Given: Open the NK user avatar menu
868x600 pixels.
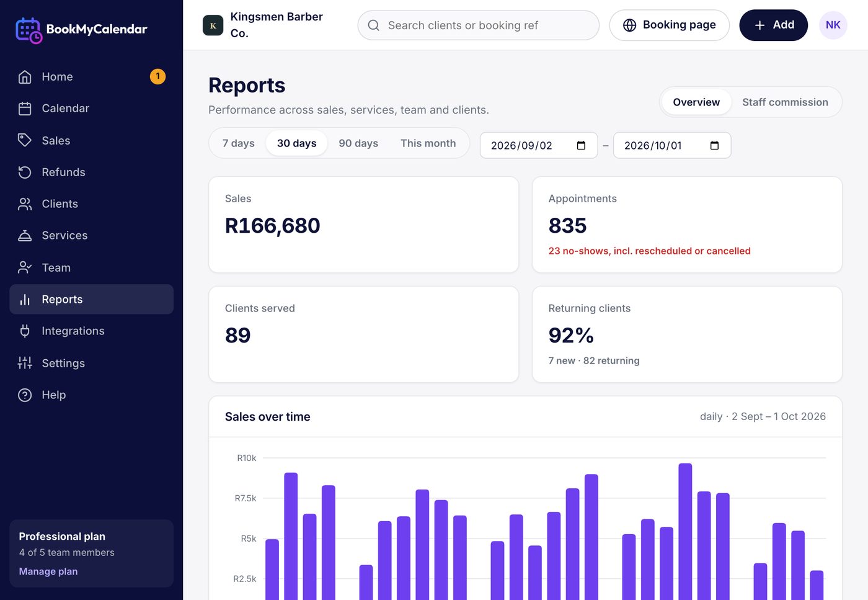Looking at the screenshot, I should click(833, 25).
